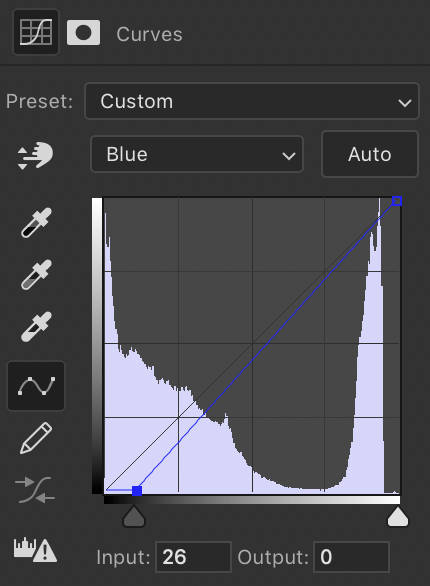The image size is (430, 586).
Task: Click the Output value field
Action: 351,557
